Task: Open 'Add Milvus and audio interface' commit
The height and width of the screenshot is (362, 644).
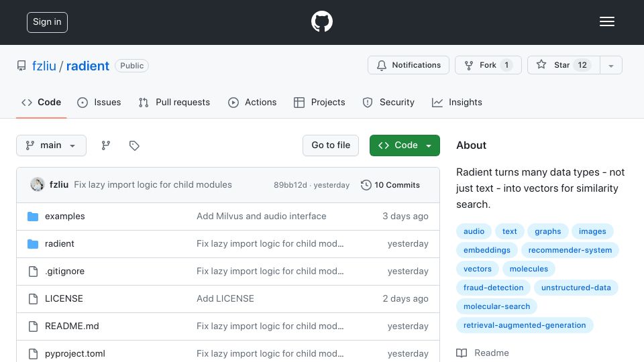Action: point(261,217)
